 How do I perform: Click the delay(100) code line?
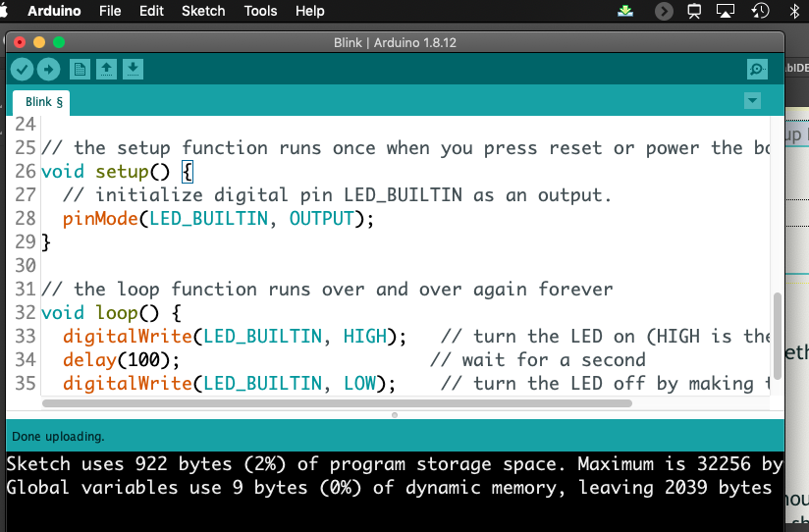(x=122, y=360)
